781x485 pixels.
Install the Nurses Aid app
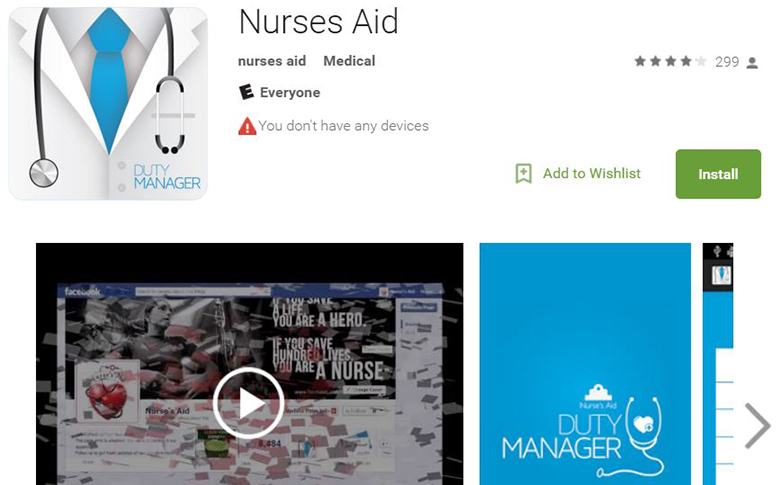coord(718,174)
